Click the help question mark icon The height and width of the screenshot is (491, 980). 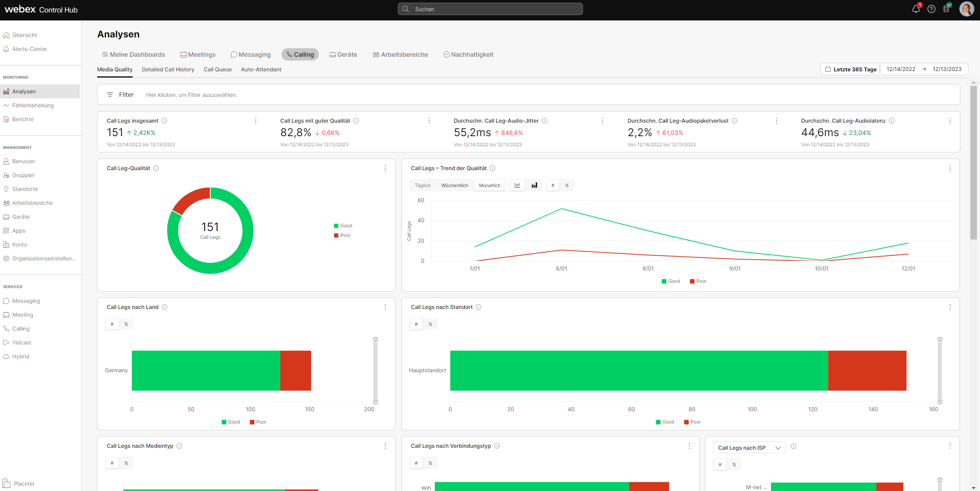pyautogui.click(x=931, y=9)
